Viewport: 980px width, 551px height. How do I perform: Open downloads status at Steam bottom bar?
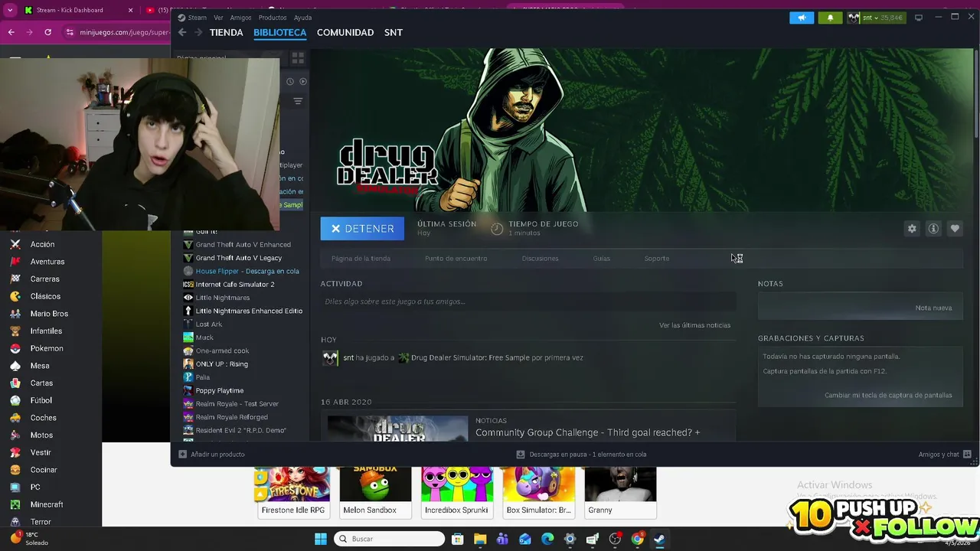tap(581, 454)
